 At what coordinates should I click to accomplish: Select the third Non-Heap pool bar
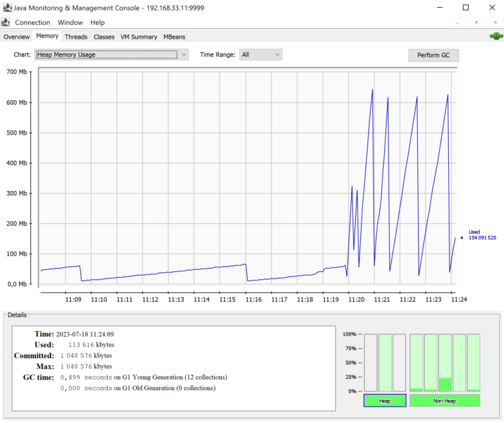click(445, 363)
